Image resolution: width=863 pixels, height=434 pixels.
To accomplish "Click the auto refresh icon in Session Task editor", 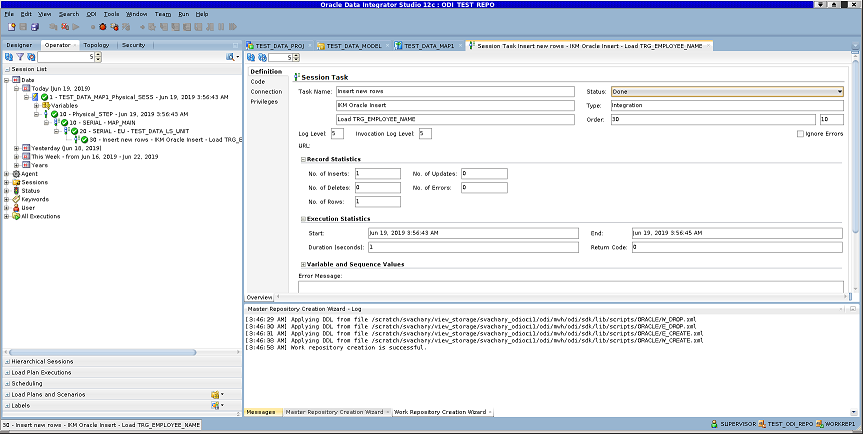I will (x=262, y=57).
